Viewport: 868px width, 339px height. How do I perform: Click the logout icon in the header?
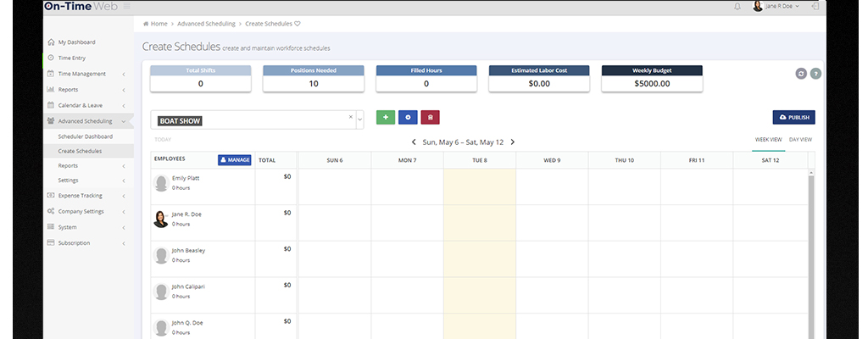(815, 6)
